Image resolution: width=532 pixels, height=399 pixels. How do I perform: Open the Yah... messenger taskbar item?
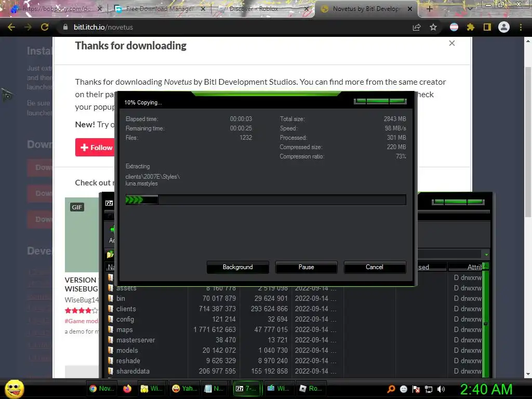tap(184, 389)
